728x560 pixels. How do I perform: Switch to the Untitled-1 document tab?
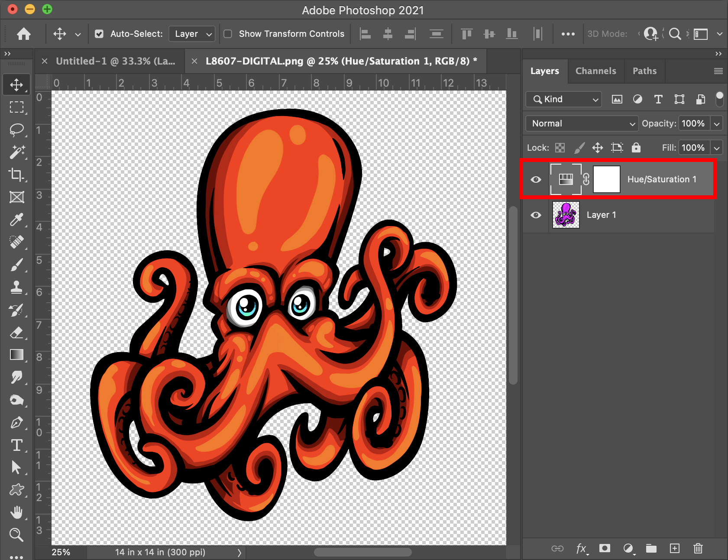pos(115,61)
